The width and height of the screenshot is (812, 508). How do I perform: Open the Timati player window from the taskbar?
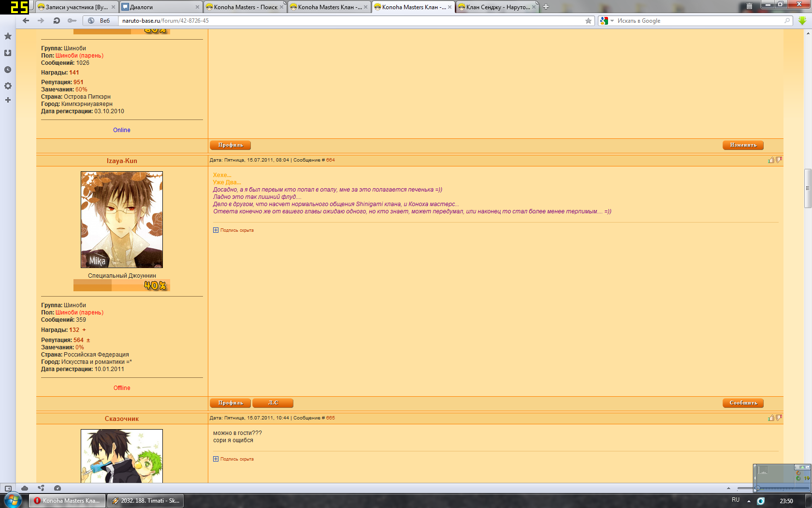[146, 501]
